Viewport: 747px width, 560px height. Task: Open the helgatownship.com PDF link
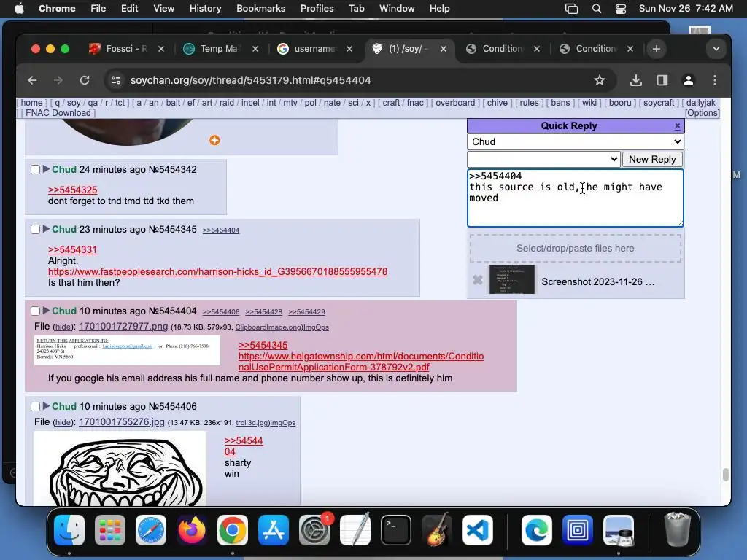[361, 362]
